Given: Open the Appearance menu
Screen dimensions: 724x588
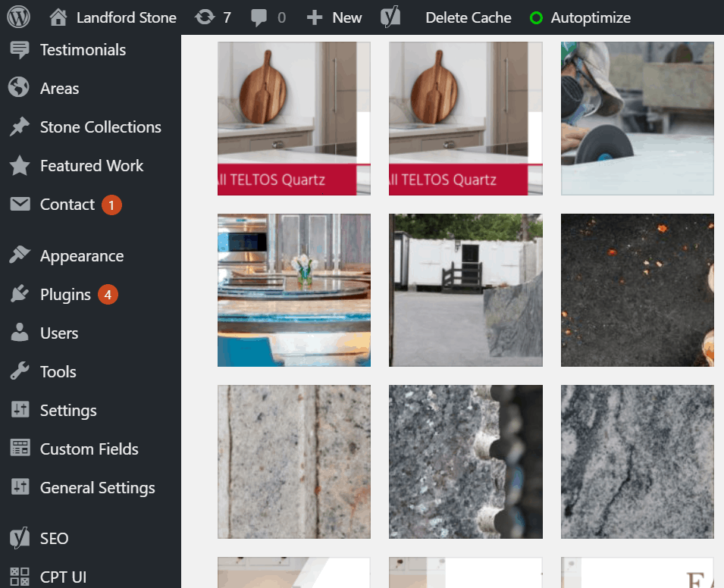Looking at the screenshot, I should click(x=82, y=256).
